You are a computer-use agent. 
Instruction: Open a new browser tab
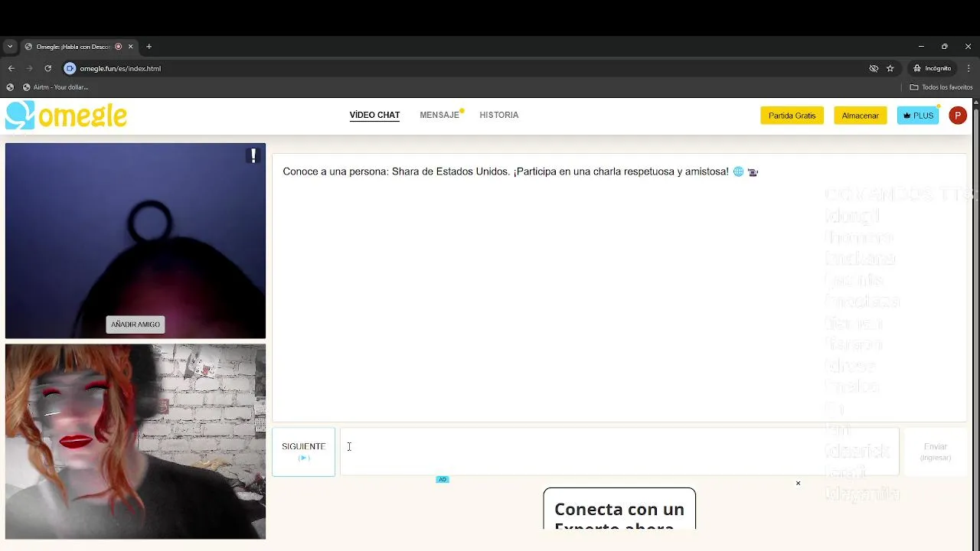[x=149, y=47]
